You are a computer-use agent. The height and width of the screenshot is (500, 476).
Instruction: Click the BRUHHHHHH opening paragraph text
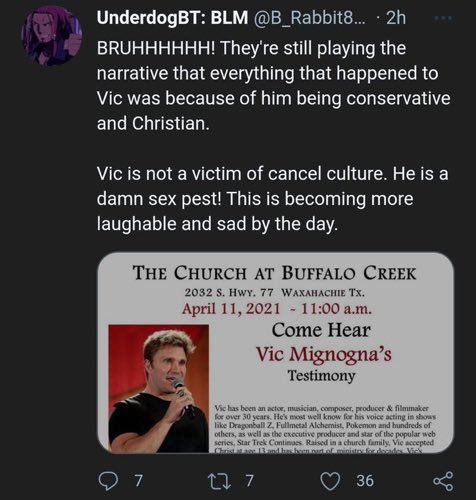coord(273,86)
